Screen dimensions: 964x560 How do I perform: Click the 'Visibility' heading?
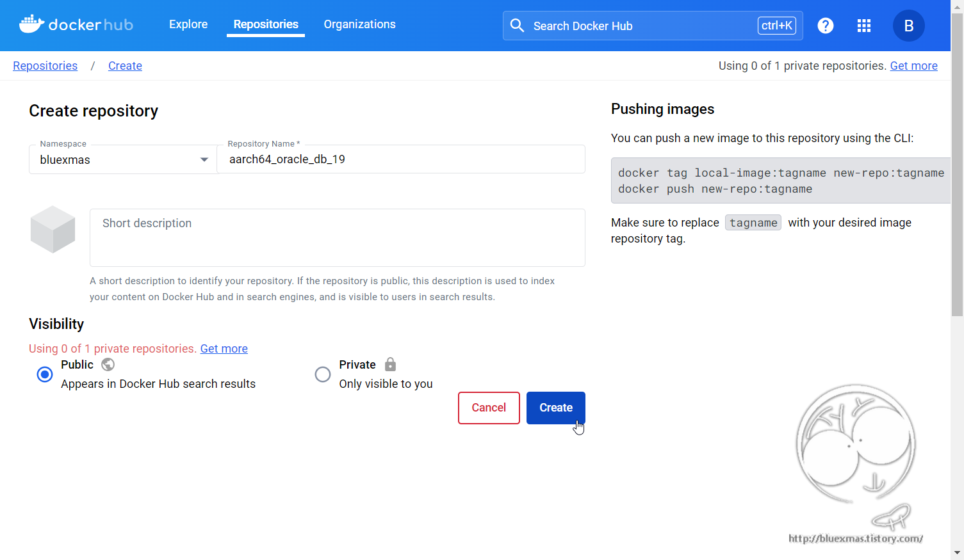pyautogui.click(x=56, y=324)
